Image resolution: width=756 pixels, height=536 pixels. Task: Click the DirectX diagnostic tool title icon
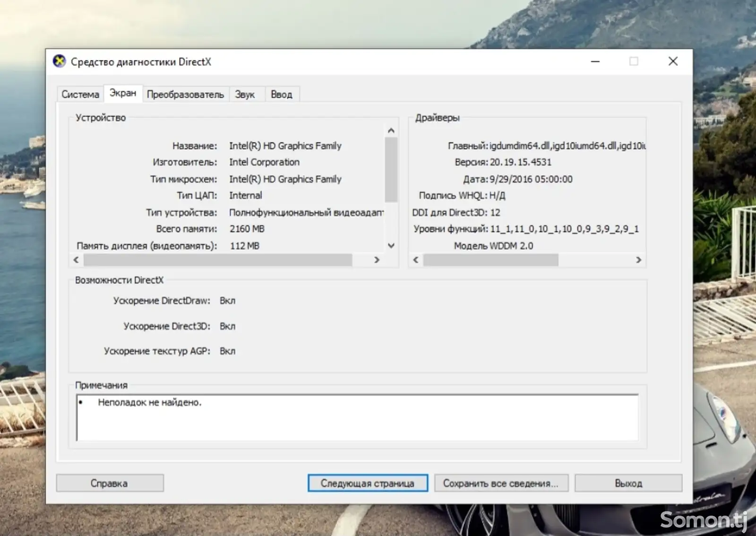point(59,61)
